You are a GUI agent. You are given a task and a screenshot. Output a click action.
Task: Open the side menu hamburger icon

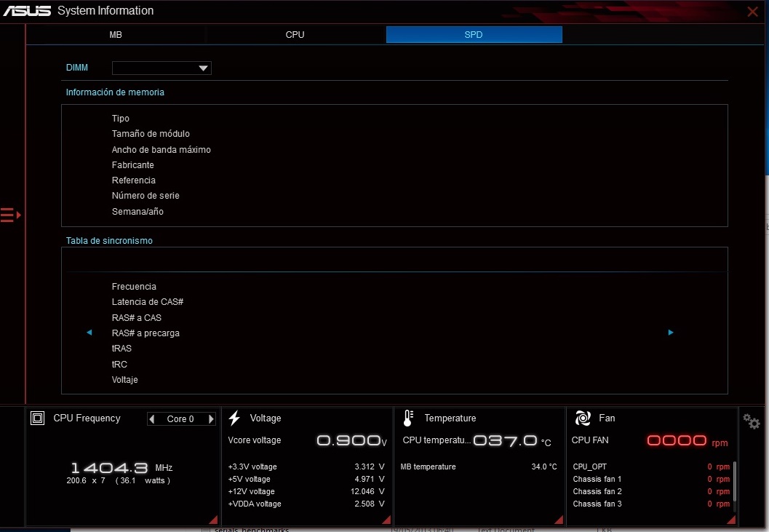click(10, 215)
